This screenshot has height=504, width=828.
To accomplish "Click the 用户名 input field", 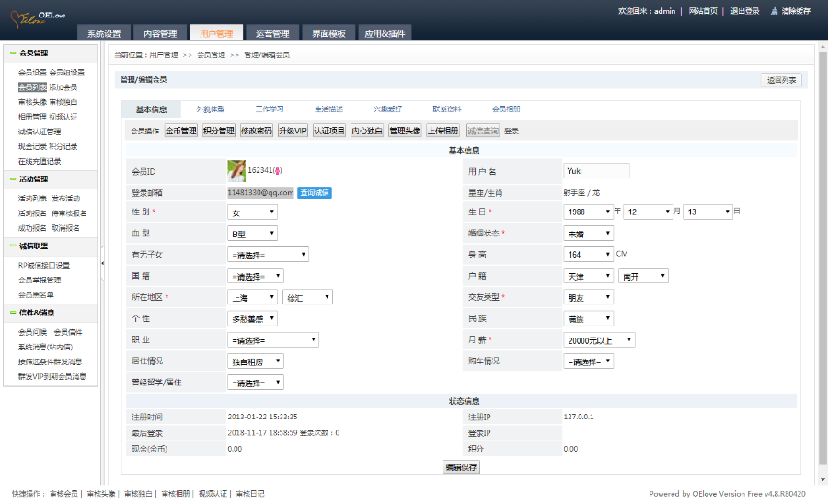I will pyautogui.click(x=596, y=170).
